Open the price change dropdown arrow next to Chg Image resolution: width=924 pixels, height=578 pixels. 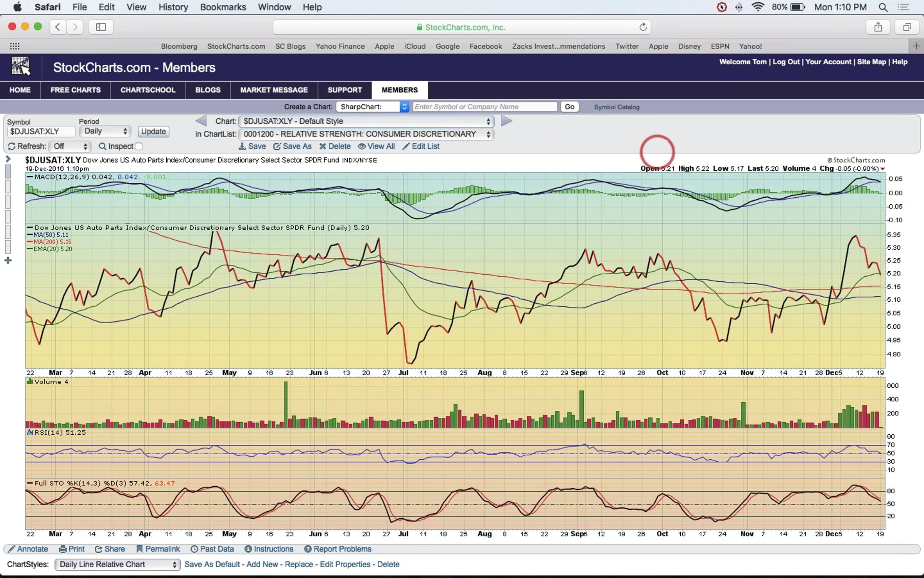coord(882,169)
